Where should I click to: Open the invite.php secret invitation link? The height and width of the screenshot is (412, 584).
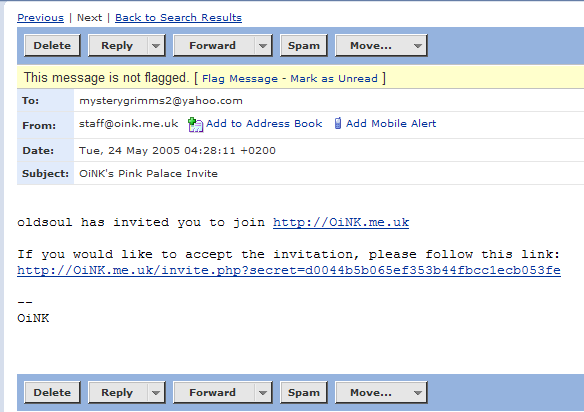click(289, 270)
